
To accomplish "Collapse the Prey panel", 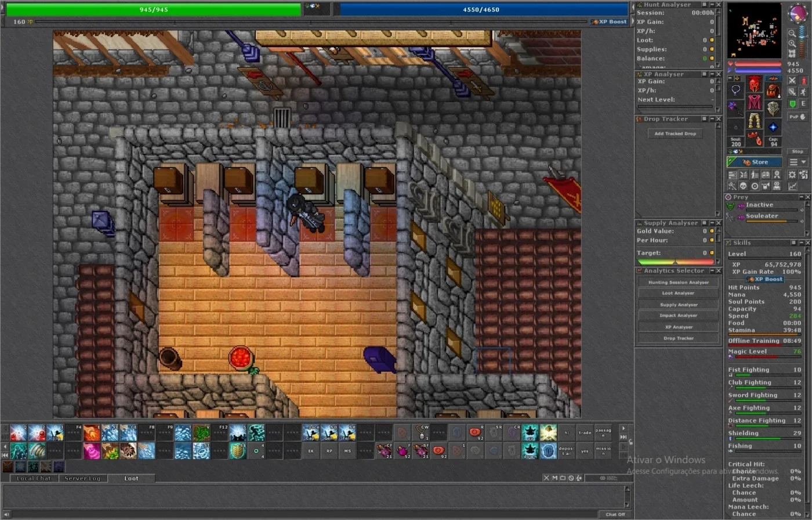I will click(800, 197).
